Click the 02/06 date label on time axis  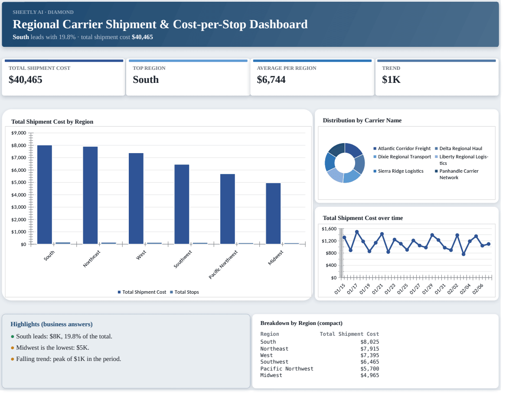478,289
